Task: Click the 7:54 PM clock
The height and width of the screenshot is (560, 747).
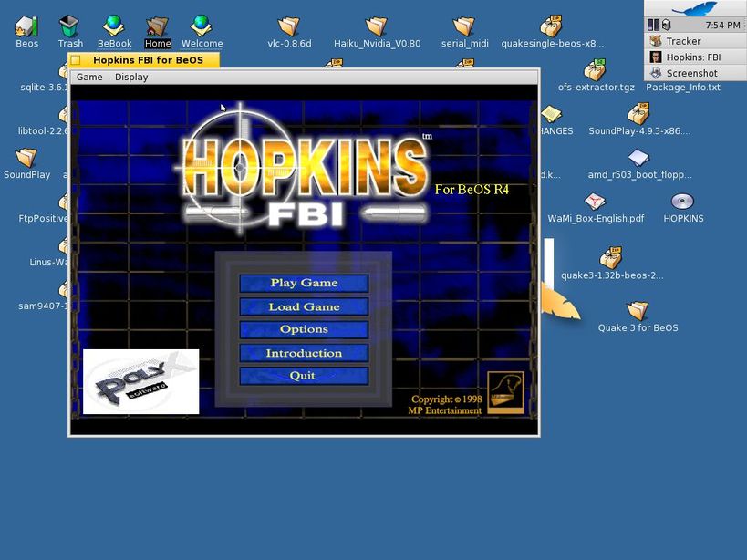Action: pos(722,25)
